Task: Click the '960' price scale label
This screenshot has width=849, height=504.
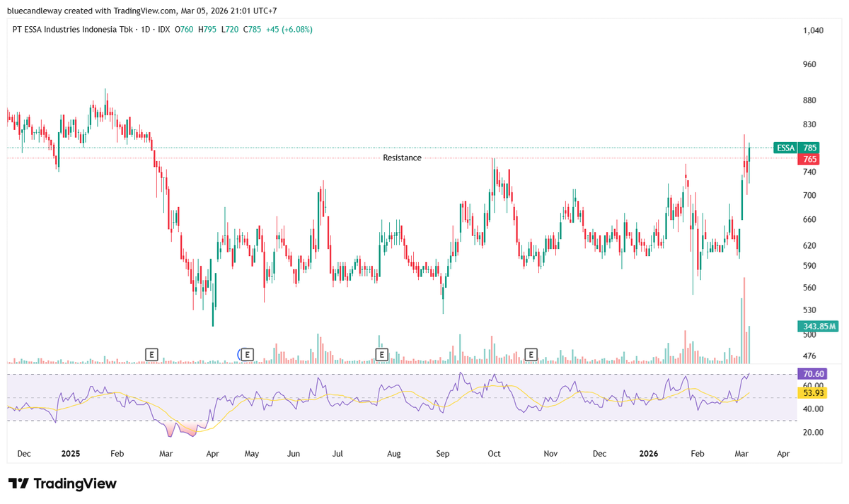Action: click(810, 64)
